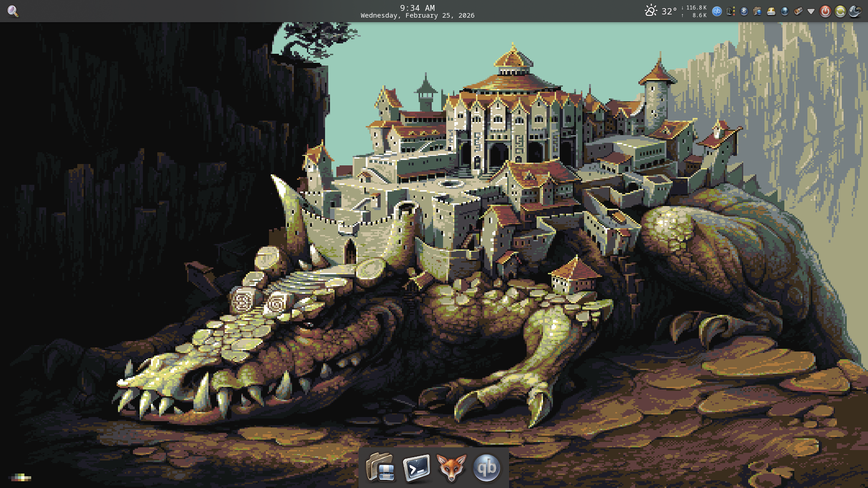Launch the fox browser from dock
Viewport: 868px width, 488px height.
coord(451,468)
